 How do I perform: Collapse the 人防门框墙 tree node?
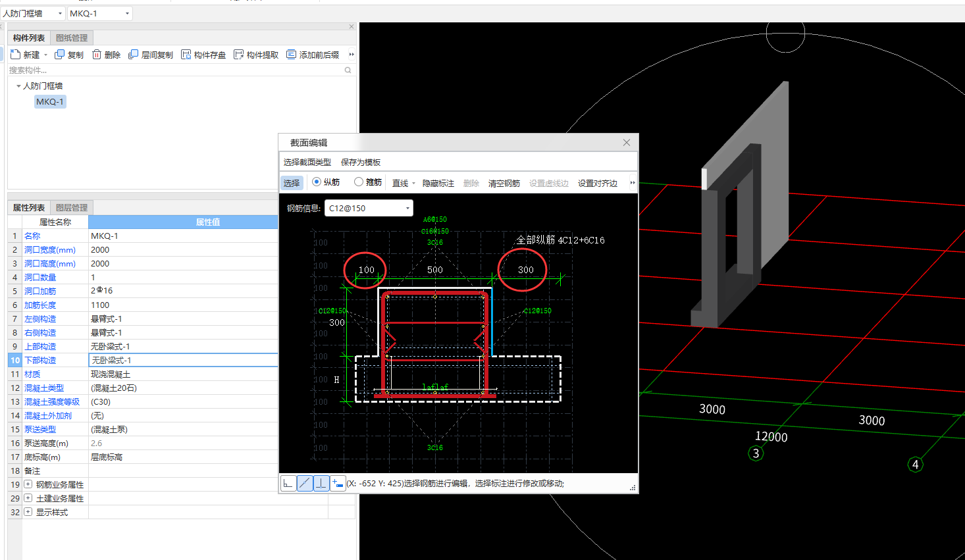(x=18, y=86)
